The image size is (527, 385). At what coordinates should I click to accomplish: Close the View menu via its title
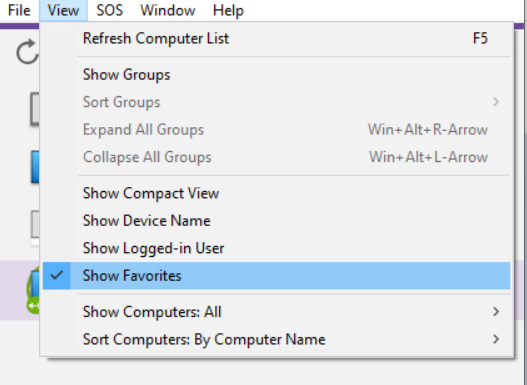coord(63,10)
